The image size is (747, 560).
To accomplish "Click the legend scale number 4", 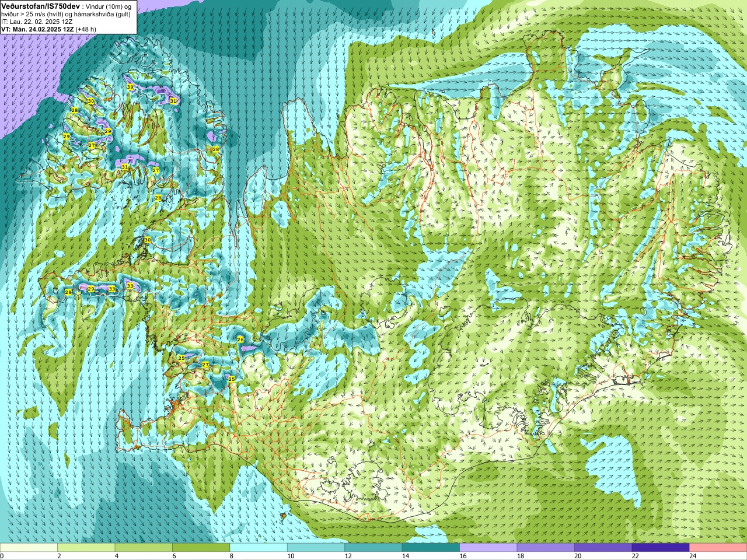I will (117, 556).
